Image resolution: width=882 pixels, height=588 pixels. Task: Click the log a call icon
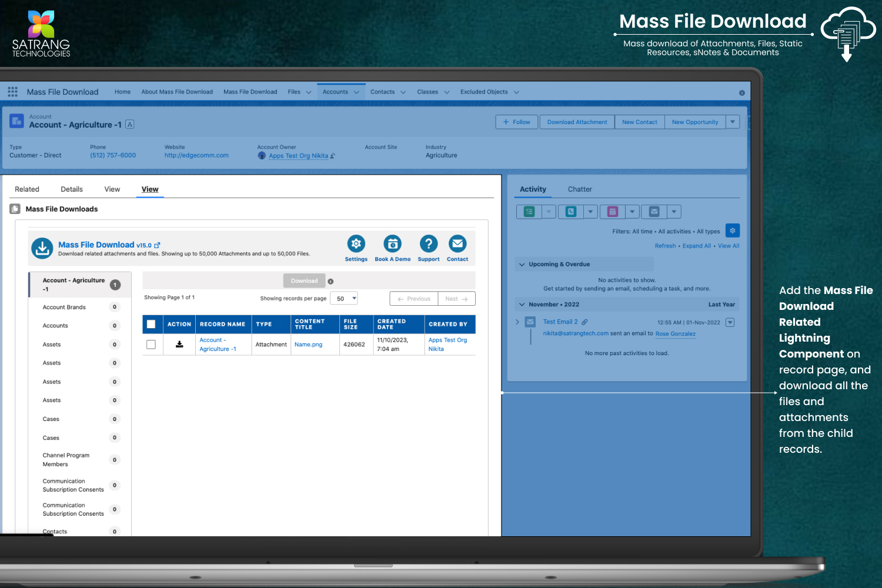pyautogui.click(x=571, y=212)
